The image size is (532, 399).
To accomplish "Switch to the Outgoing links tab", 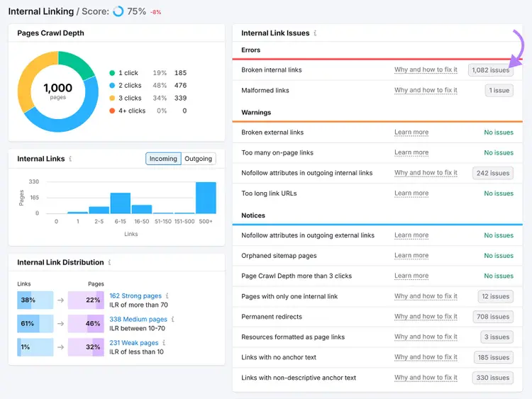I will point(198,159).
